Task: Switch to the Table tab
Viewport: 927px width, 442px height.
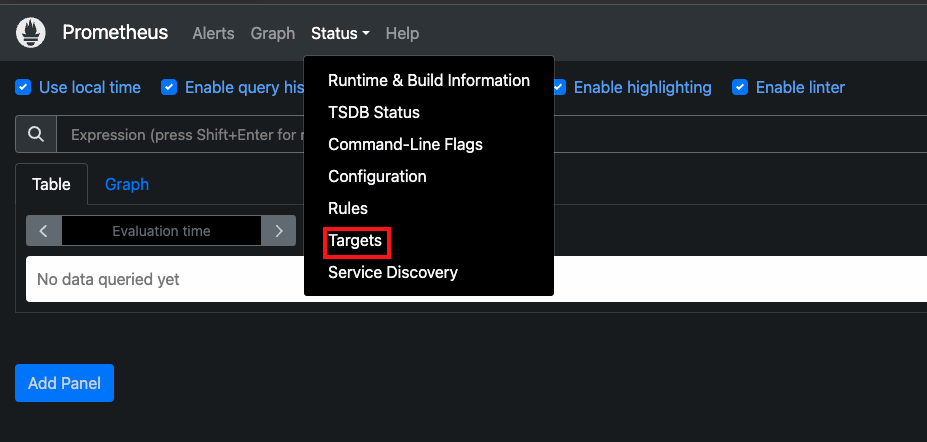Action: coord(51,184)
